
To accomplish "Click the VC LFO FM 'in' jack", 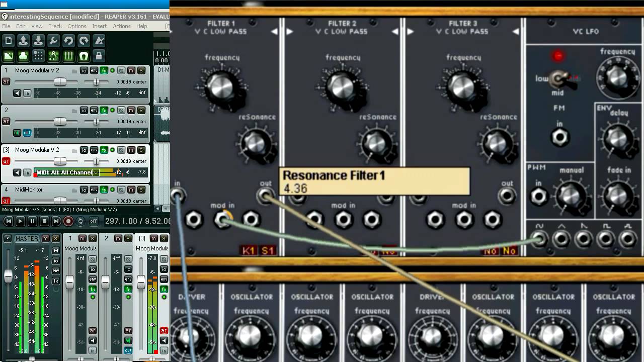I will click(559, 137).
